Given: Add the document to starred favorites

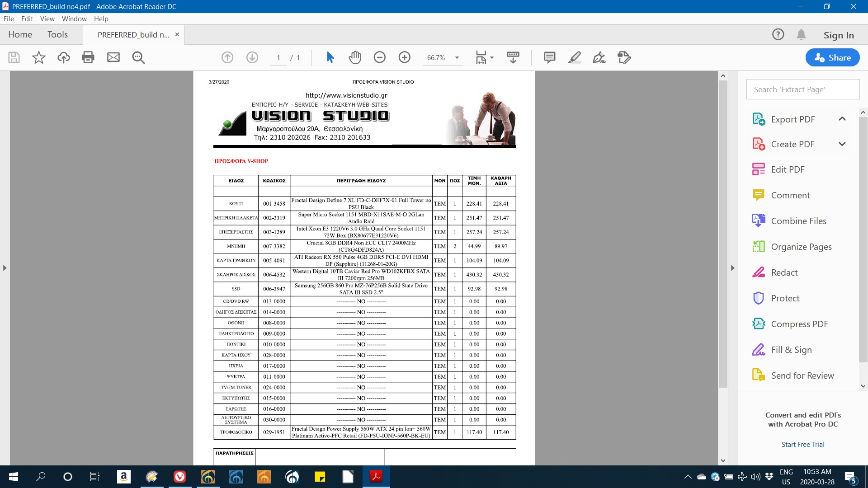Looking at the screenshot, I should pyautogui.click(x=39, y=57).
